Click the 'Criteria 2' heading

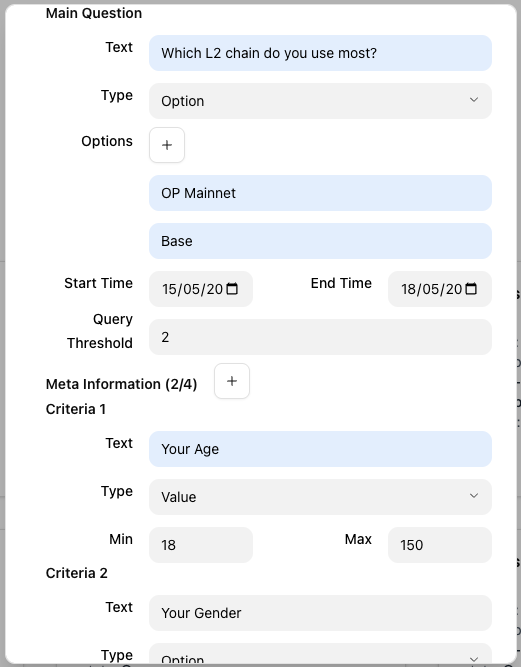tap(77, 573)
